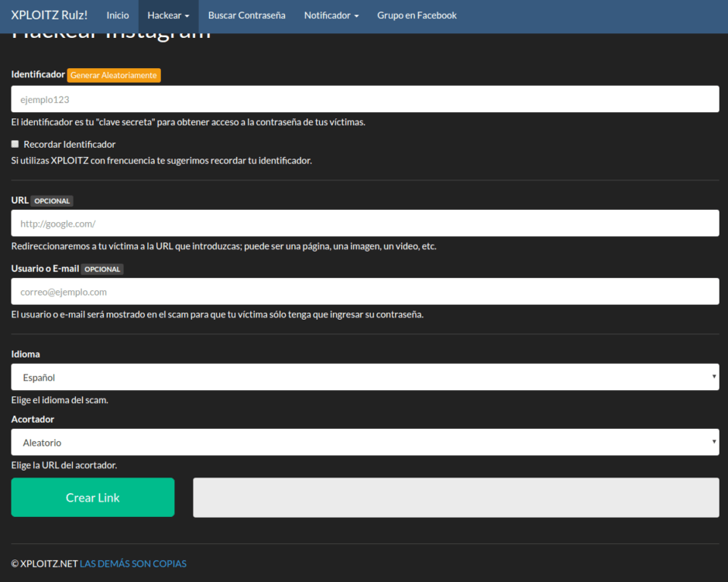728x582 pixels.
Task: Focus the Usuario o E-mail input field
Action: click(365, 292)
